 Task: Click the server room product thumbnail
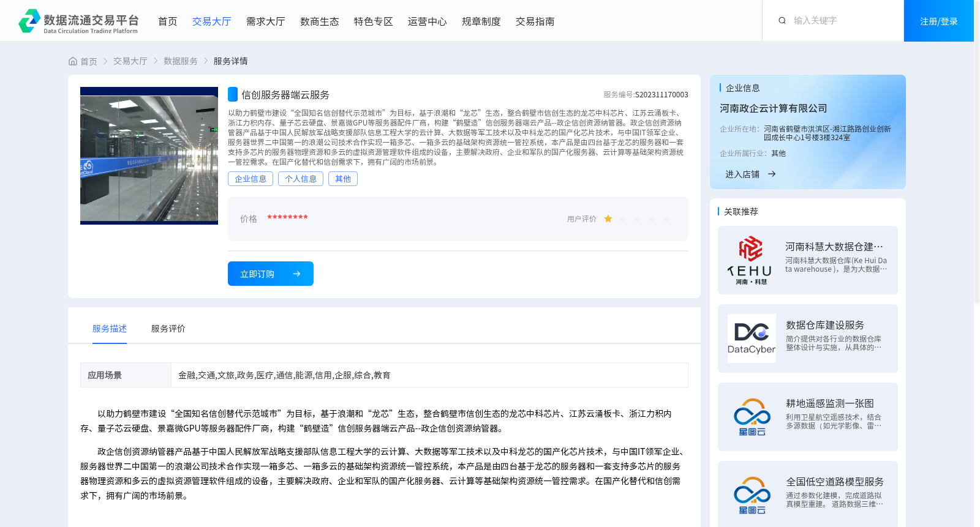click(x=149, y=155)
